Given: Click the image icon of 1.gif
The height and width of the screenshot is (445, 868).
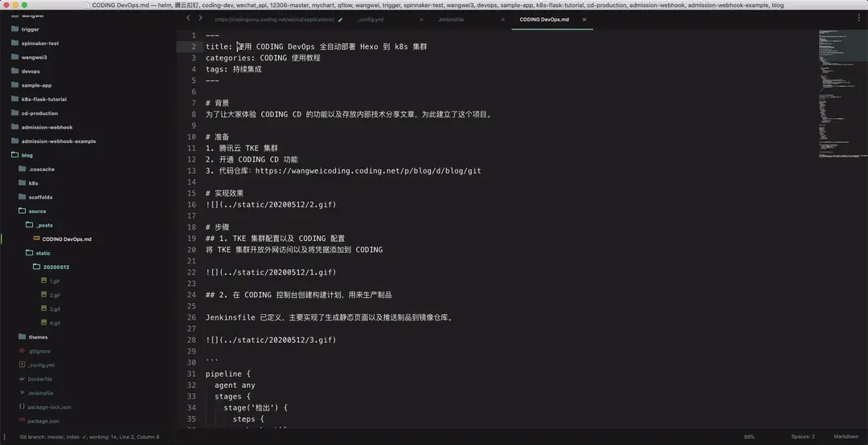Looking at the screenshot, I should 43,280.
